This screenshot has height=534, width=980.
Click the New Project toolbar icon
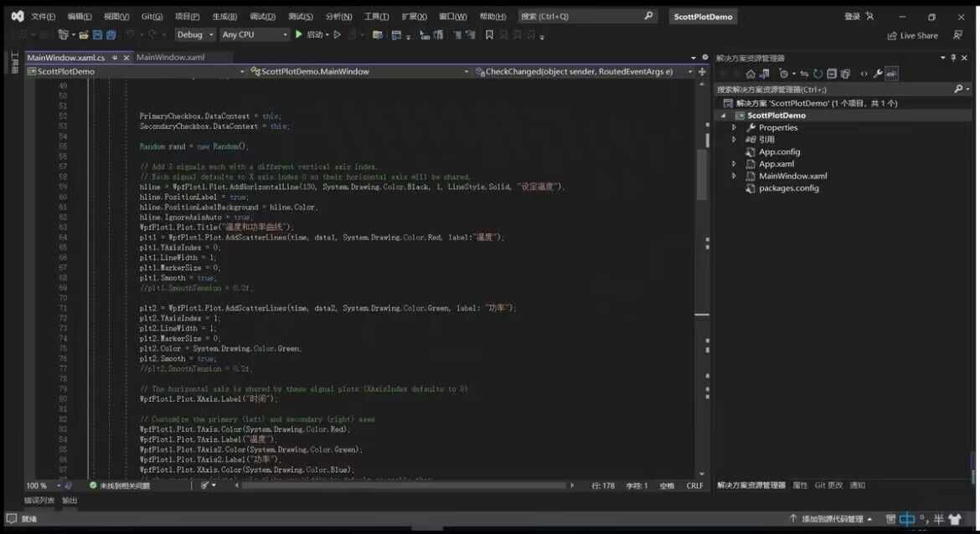coord(63,35)
